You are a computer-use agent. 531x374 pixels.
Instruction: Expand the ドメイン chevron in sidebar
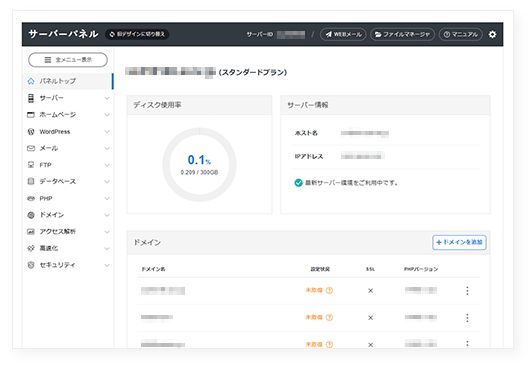(107, 215)
